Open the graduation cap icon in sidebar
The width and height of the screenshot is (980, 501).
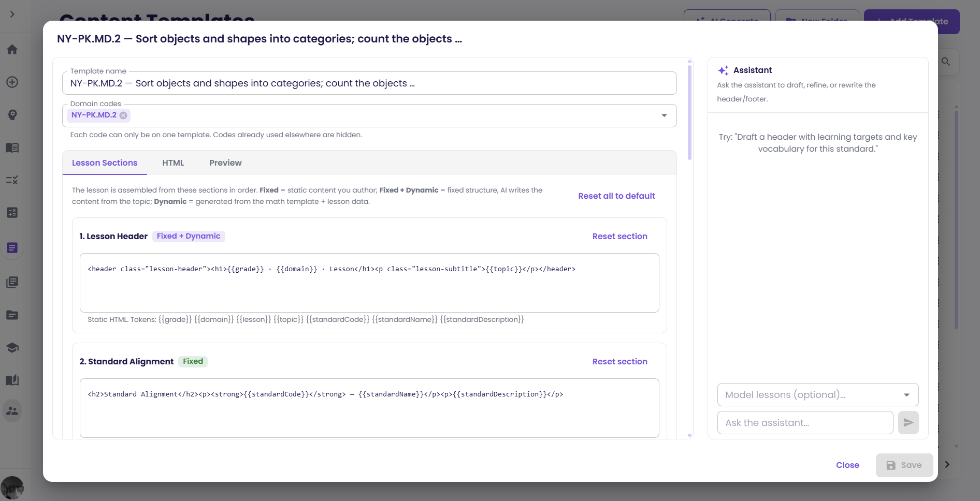click(x=12, y=347)
